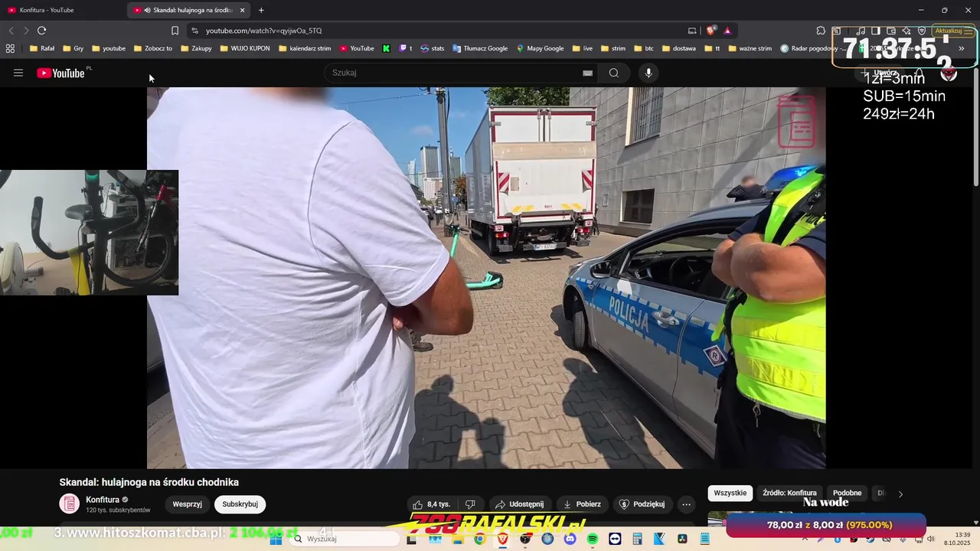Subscribe with the Subskrybuj button
This screenshot has height=551, width=980.
pyautogui.click(x=240, y=504)
